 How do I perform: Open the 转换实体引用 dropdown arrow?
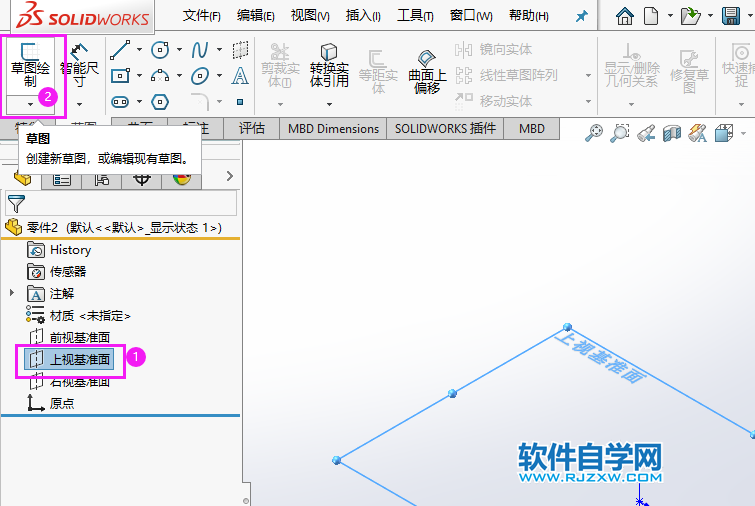[x=329, y=104]
